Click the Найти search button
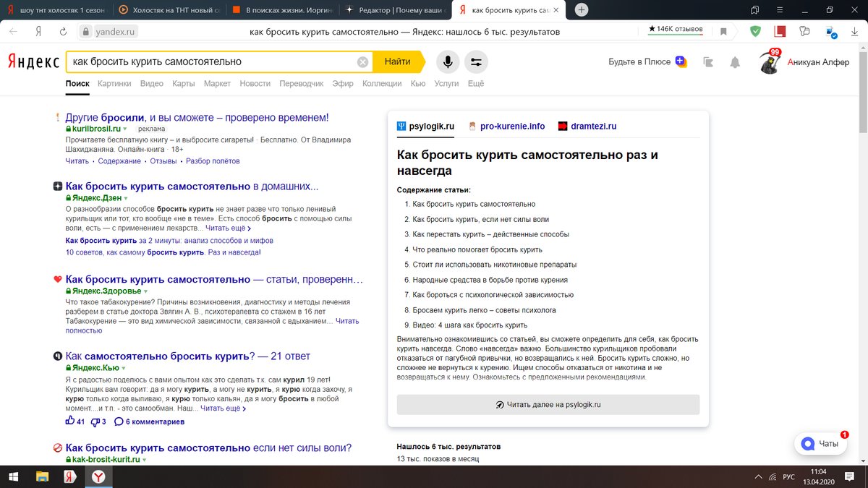The width and height of the screenshot is (868, 488). [x=397, y=62]
